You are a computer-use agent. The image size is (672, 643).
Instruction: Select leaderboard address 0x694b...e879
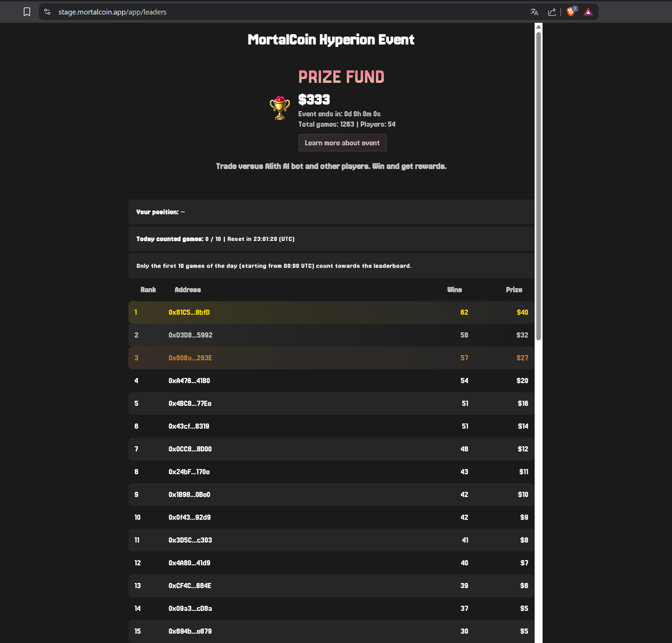pyautogui.click(x=190, y=631)
